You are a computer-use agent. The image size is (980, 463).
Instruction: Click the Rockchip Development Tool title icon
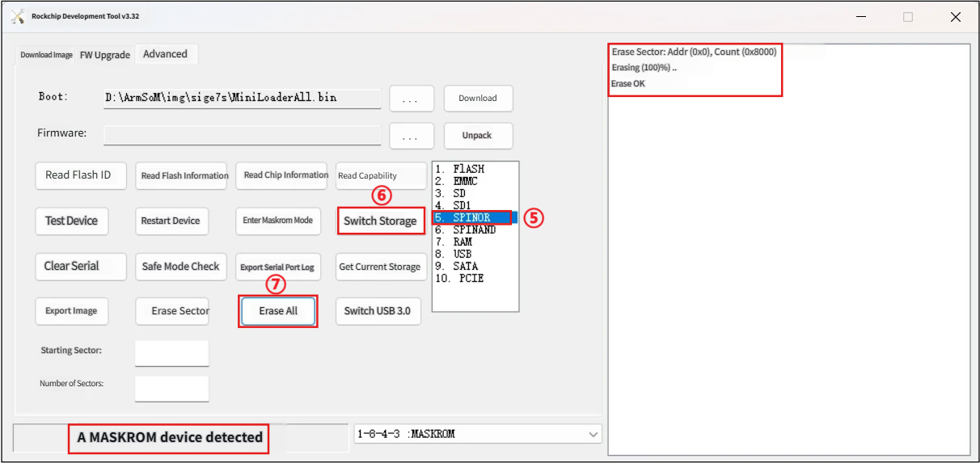(17, 15)
